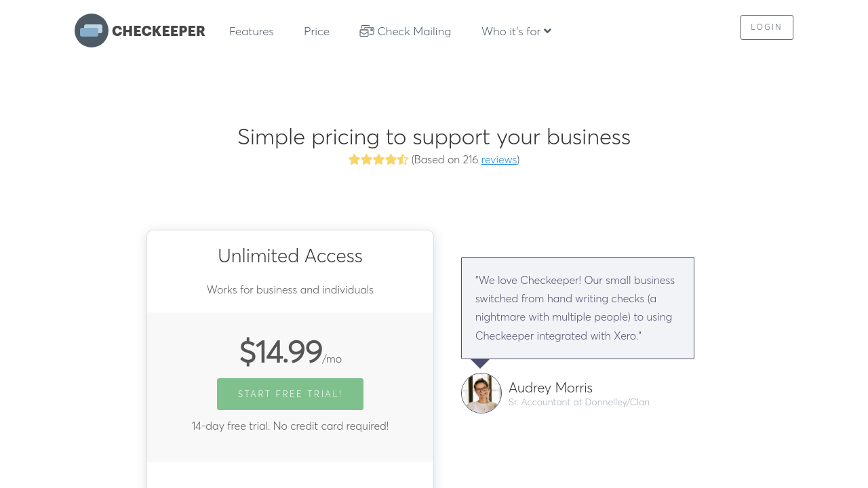Viewport: 868px width, 488px height.
Task: Click the envelope icon beside Check Mailing
Action: [x=367, y=31]
